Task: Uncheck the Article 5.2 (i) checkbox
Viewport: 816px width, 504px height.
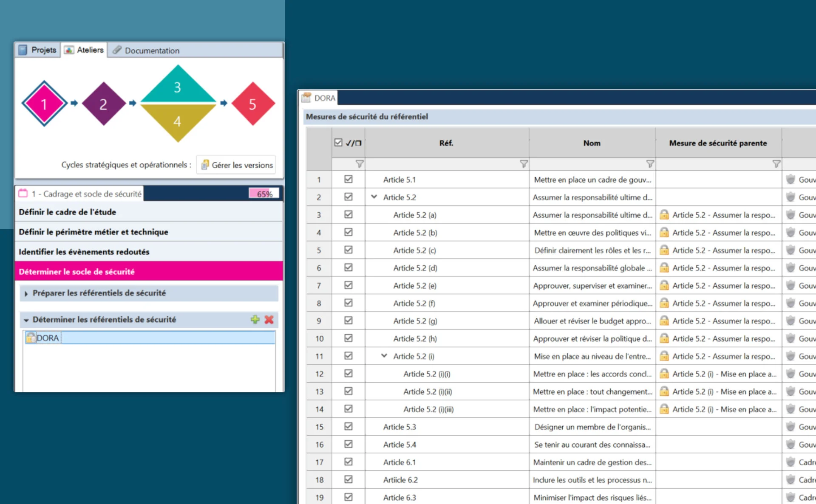Action: [x=348, y=356]
